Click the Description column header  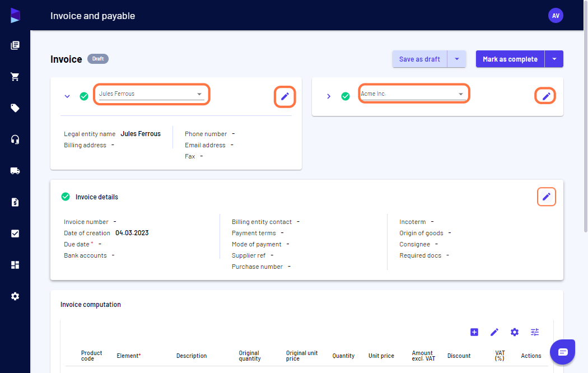(x=192, y=356)
